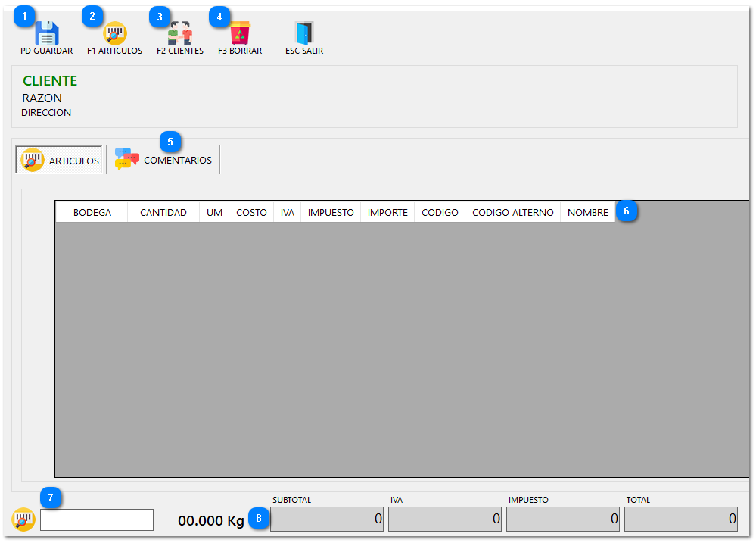Click the ESC Salir door icon
The height and width of the screenshot is (543, 756).
point(304,33)
